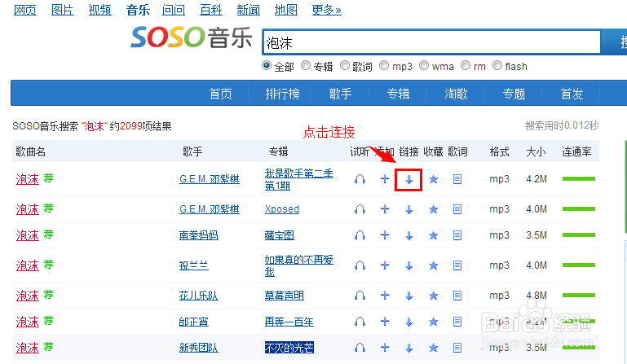Open album link 草莓声明
Viewport: 627px width, 364px height.
285,296
